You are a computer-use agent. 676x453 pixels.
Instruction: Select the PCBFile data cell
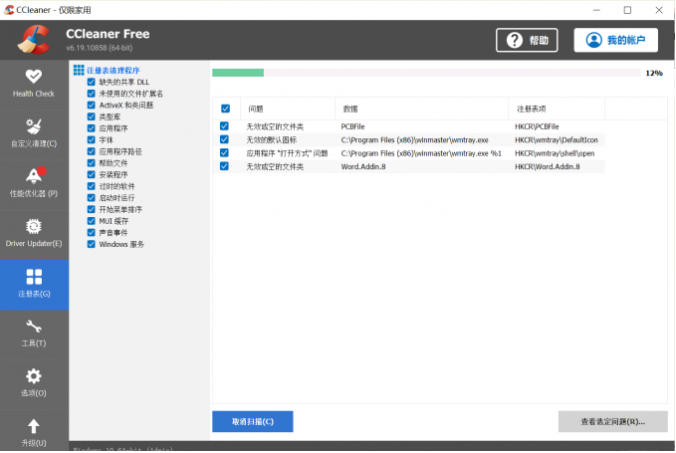point(353,127)
